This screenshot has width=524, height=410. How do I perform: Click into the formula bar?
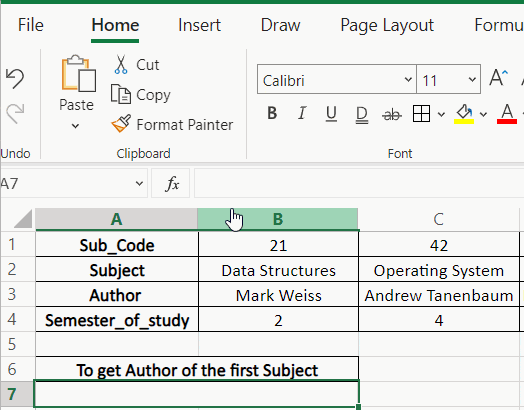click(359, 183)
